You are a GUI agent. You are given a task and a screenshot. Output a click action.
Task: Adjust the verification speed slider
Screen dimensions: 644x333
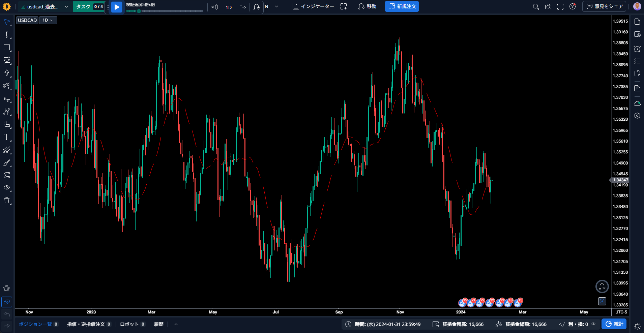(x=165, y=11)
